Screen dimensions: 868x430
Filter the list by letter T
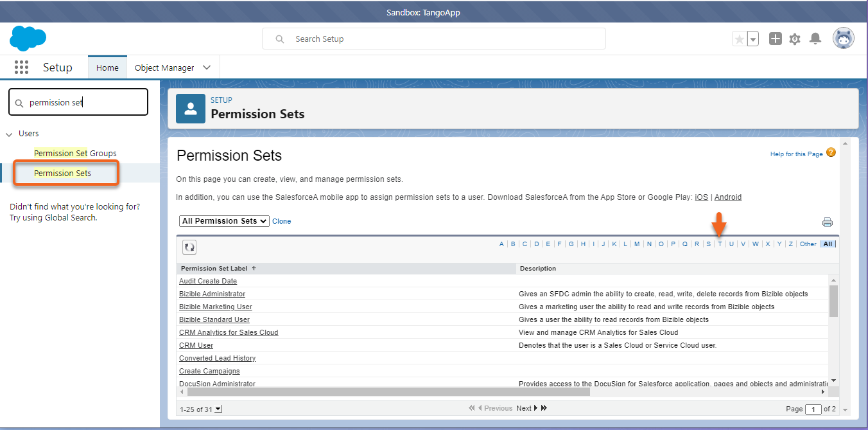tap(719, 244)
